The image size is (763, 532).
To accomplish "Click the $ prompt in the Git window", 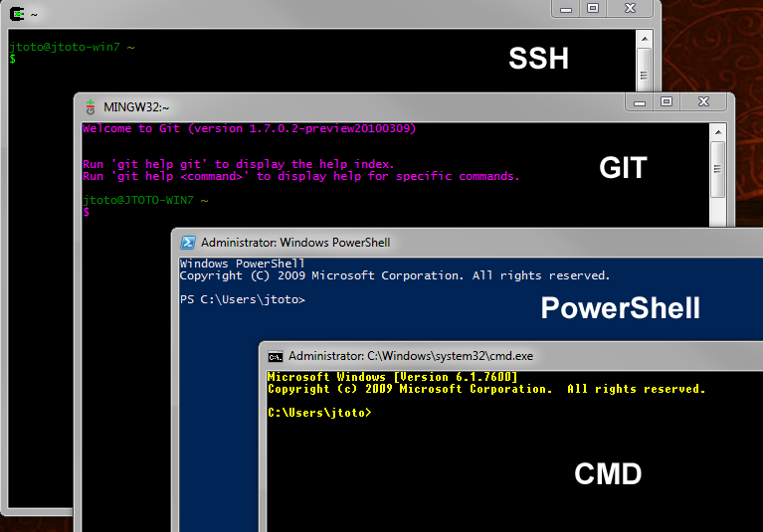I will pyautogui.click(x=87, y=212).
